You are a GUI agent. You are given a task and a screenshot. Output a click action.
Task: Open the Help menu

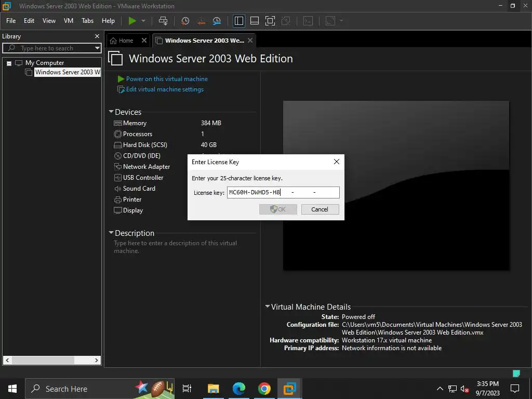coord(108,21)
